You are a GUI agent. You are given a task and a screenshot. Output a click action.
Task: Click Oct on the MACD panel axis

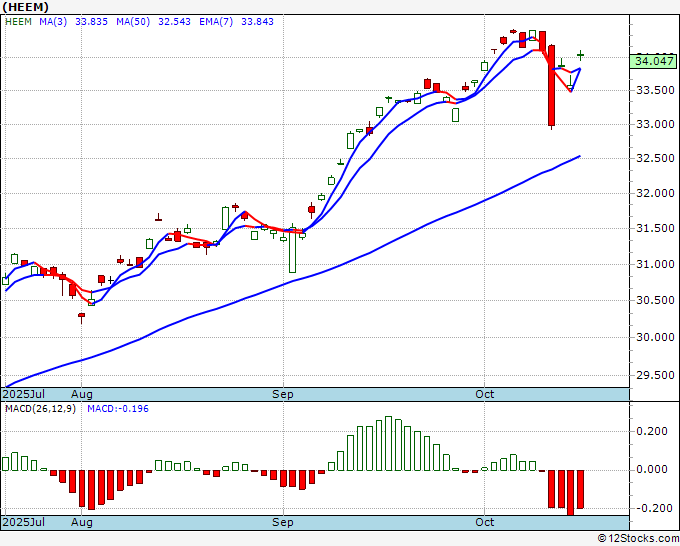pos(484,522)
